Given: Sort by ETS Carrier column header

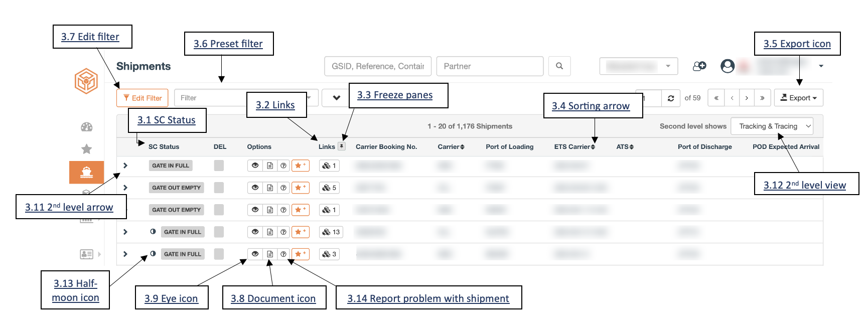Looking at the screenshot, I should point(574,147).
